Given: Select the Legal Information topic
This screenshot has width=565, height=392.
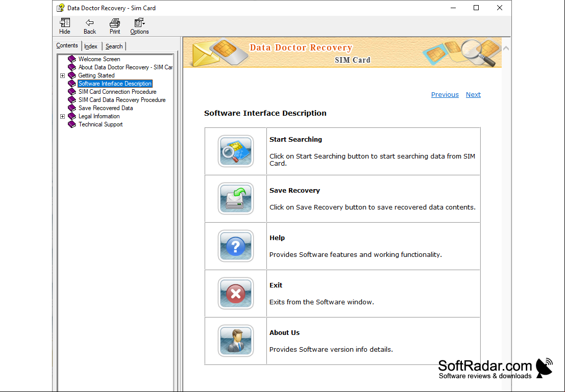Looking at the screenshot, I should point(99,116).
